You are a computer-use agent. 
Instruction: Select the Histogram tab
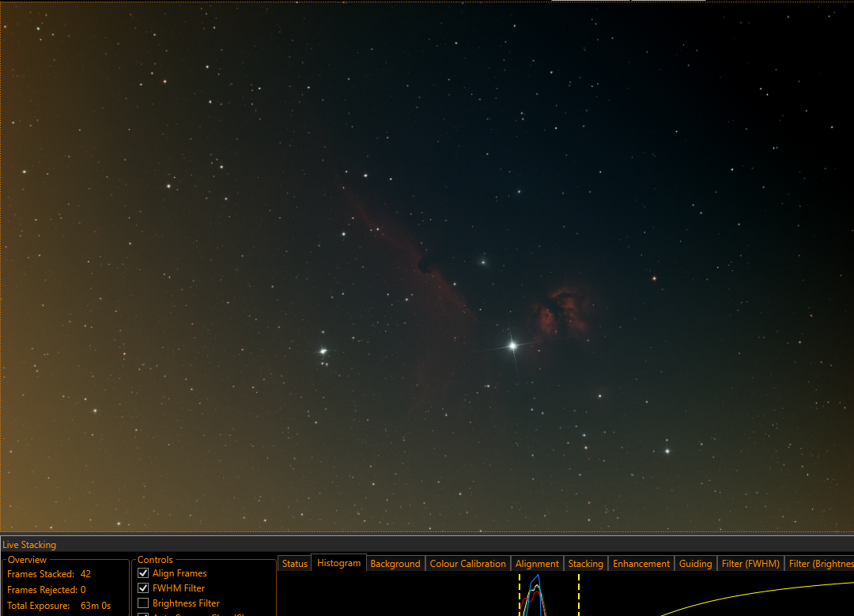tap(338, 563)
